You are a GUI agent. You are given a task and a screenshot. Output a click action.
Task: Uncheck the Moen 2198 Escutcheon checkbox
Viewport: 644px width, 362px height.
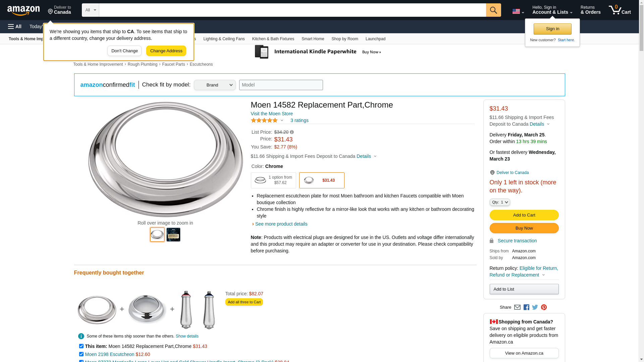point(81,354)
